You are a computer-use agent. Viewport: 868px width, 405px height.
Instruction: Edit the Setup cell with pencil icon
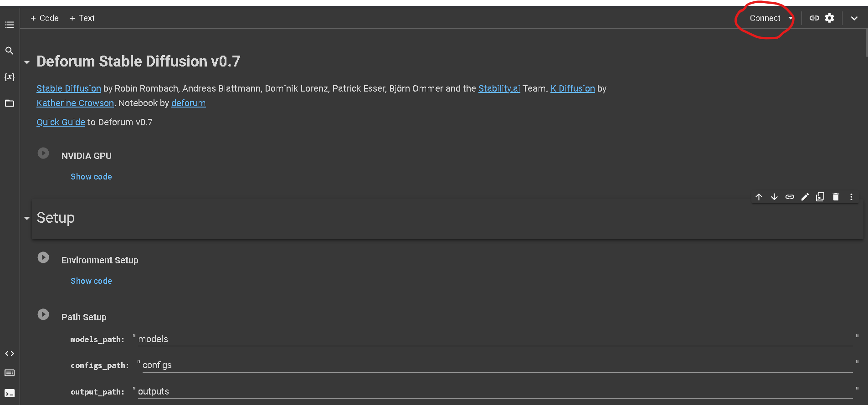click(805, 197)
